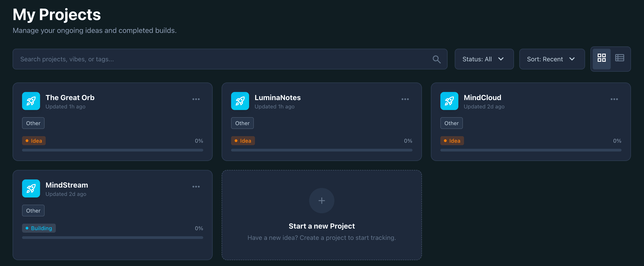Screen dimensions: 644x266
Task: Open the ellipsis menu on MindStream
Action: click(196, 186)
